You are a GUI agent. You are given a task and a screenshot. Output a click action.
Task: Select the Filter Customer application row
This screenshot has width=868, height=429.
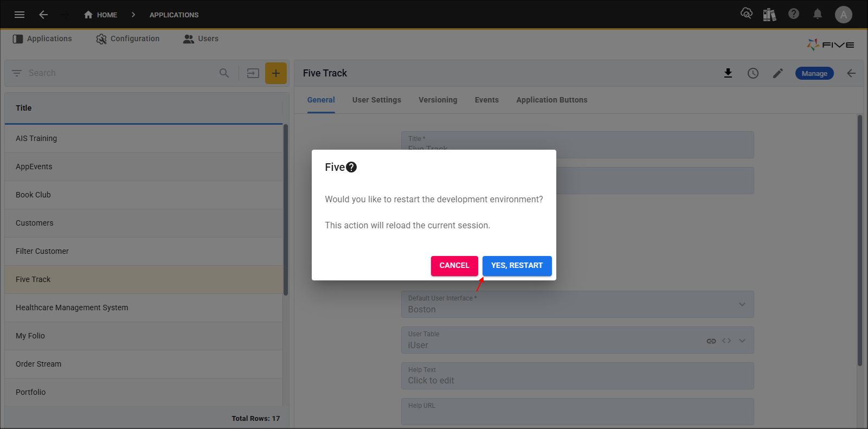pyautogui.click(x=144, y=251)
